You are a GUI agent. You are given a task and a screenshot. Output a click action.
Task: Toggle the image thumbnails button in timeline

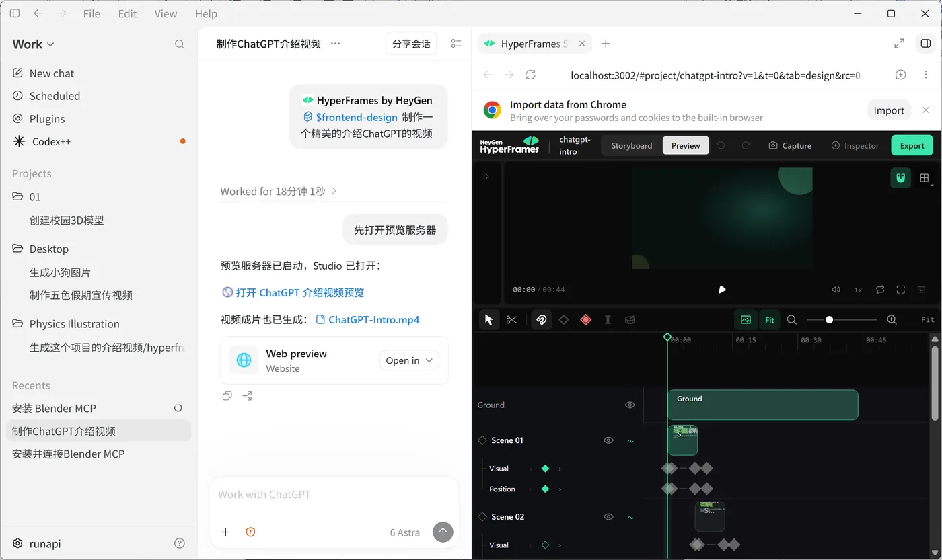(x=746, y=320)
